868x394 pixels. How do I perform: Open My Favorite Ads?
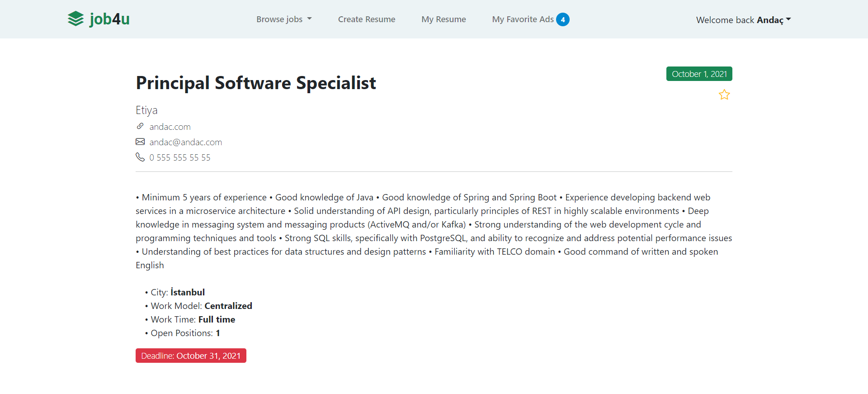pyautogui.click(x=523, y=19)
